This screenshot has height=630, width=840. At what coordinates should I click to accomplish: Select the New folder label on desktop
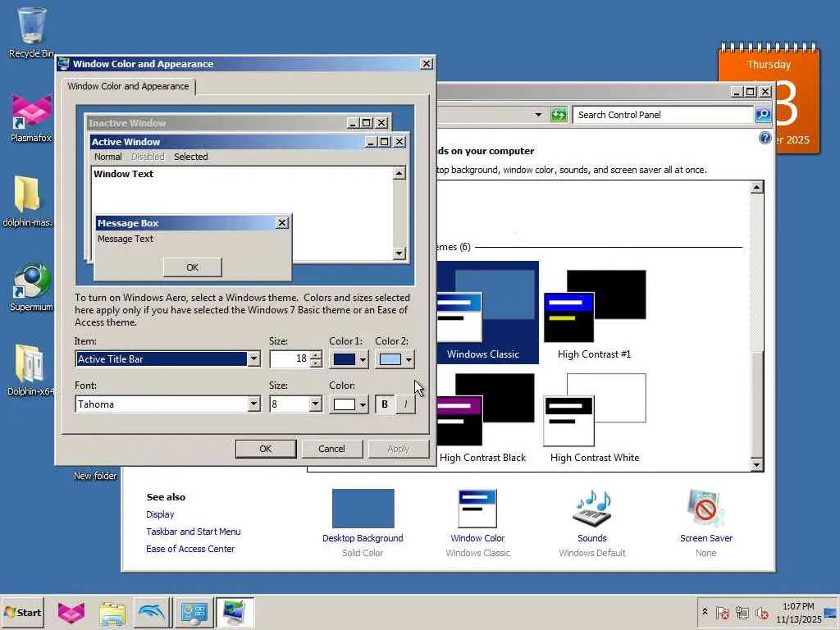tap(95, 476)
